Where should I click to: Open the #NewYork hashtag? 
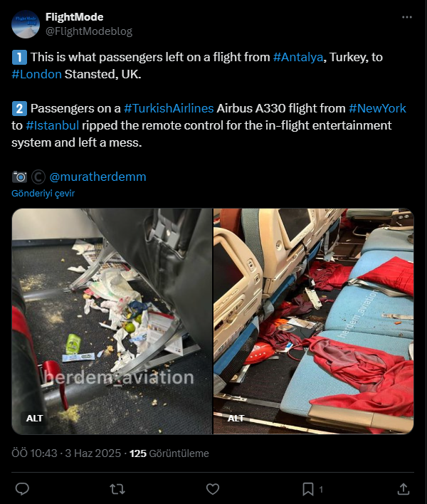tap(377, 108)
